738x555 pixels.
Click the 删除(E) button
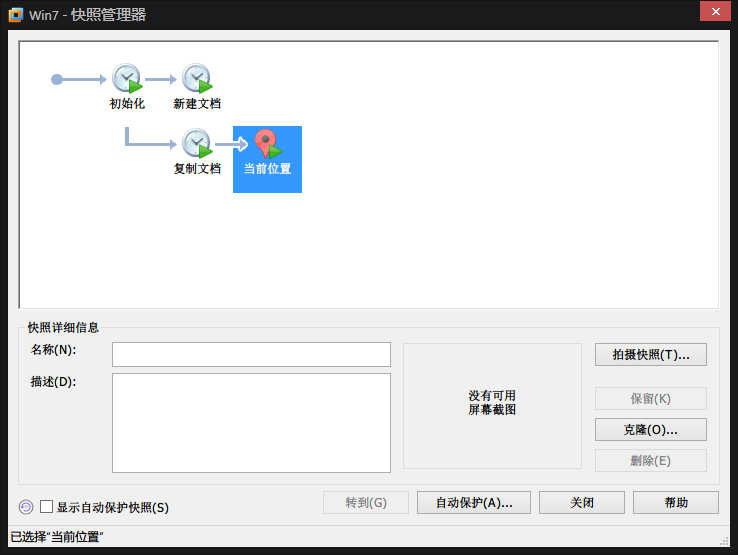click(x=650, y=460)
